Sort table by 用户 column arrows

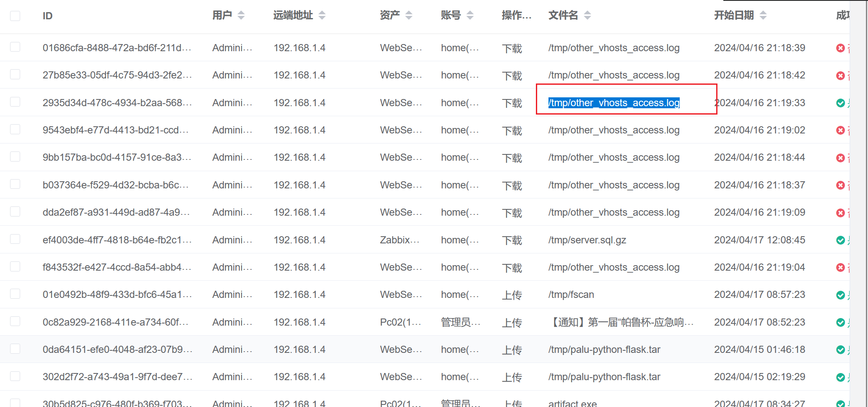tap(241, 16)
